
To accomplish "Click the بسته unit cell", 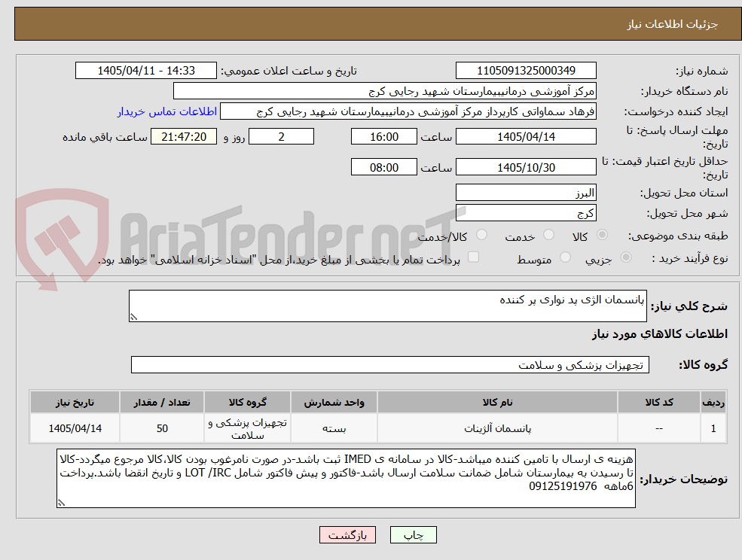I will pyautogui.click(x=334, y=428).
